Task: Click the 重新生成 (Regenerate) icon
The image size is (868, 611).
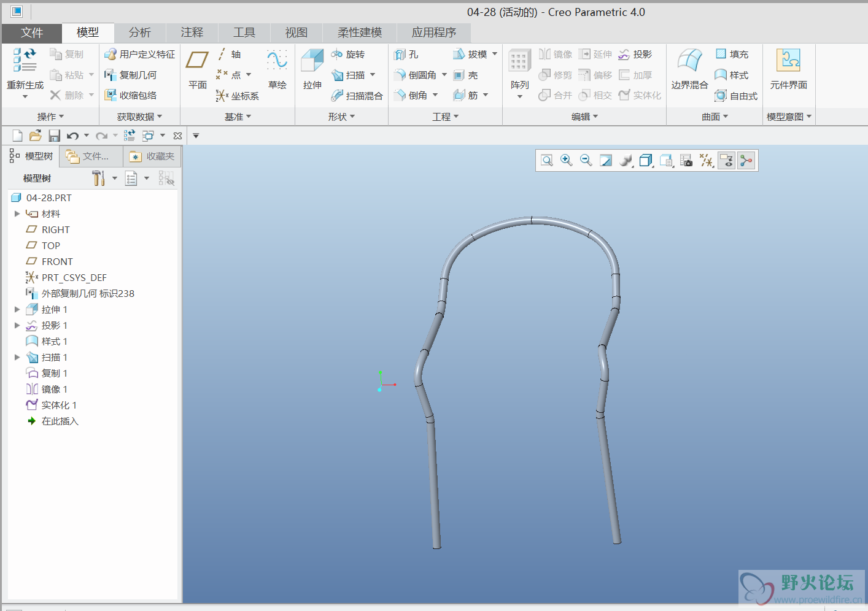Action: (25, 60)
